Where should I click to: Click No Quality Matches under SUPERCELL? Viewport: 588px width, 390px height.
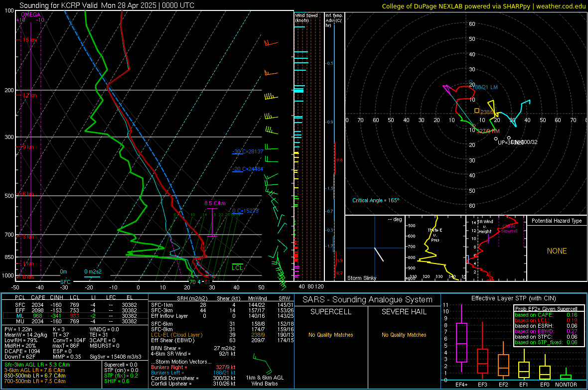331,335
